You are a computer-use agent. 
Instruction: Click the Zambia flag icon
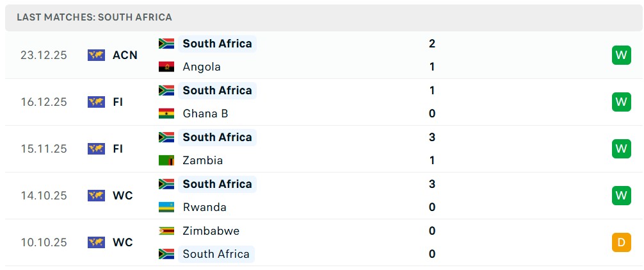click(166, 160)
